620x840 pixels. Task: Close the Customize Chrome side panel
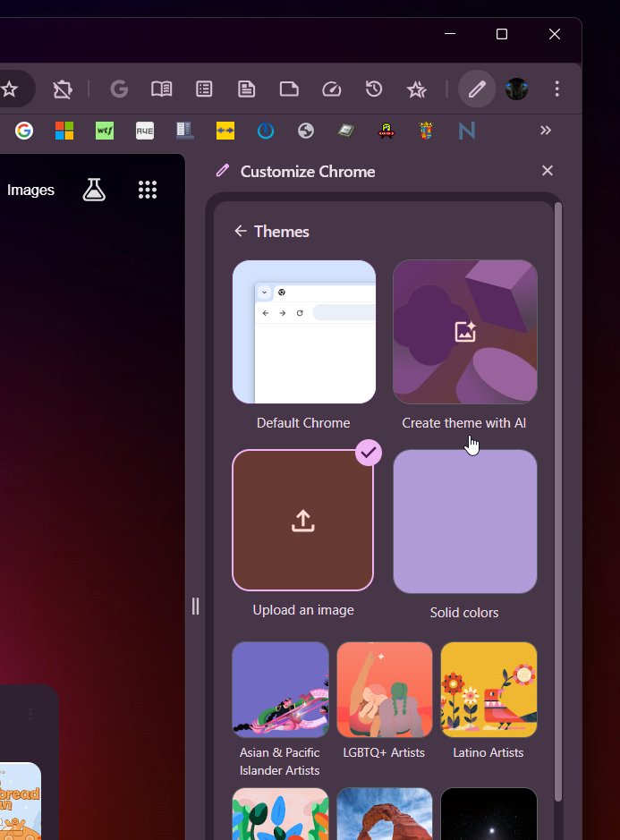(548, 171)
